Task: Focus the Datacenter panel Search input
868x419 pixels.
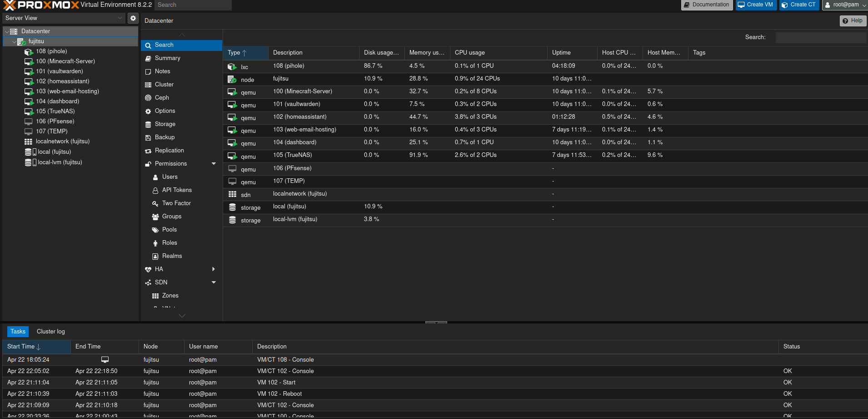Action: click(x=821, y=37)
